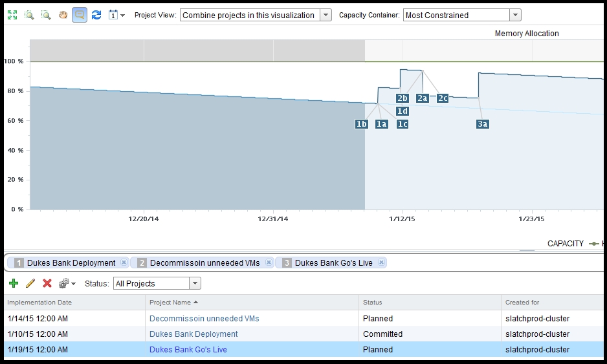The image size is (607, 364).
Task: Click the 12/31/14 axis date label
Action: pyautogui.click(x=273, y=219)
